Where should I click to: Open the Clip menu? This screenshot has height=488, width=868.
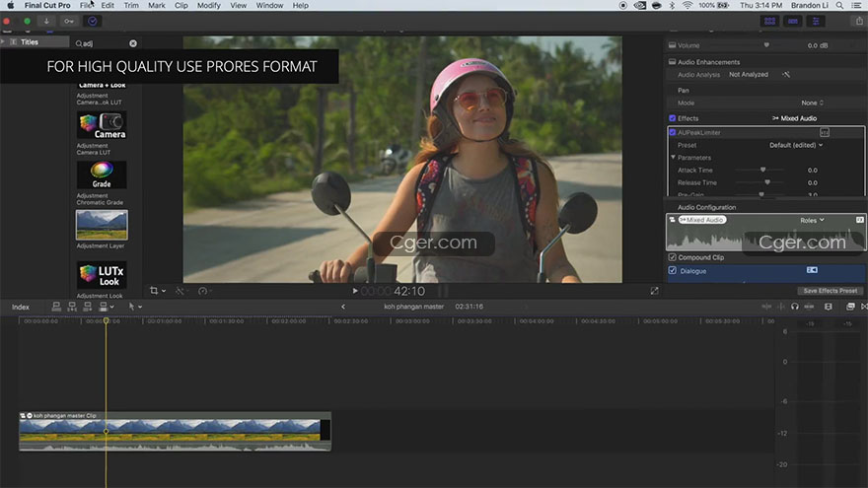click(x=181, y=6)
